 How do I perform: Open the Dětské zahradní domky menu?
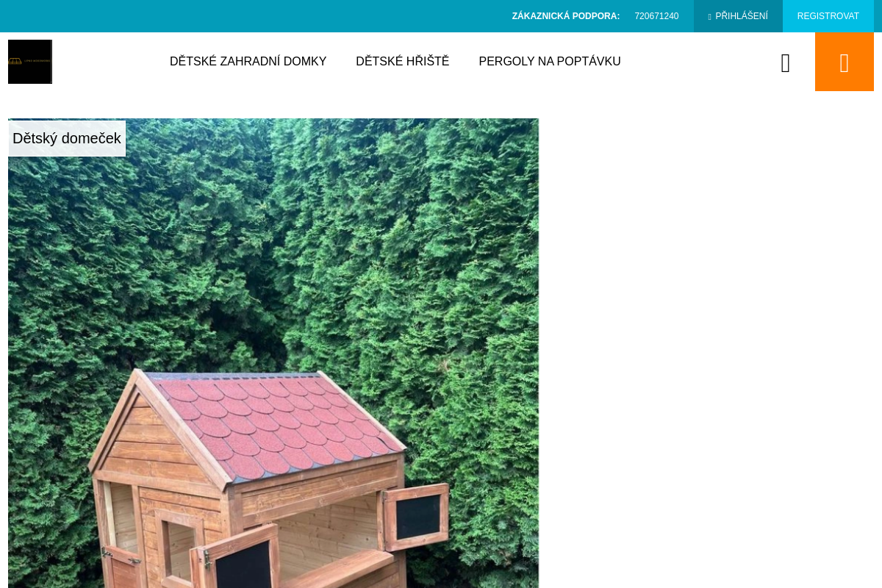(x=248, y=62)
